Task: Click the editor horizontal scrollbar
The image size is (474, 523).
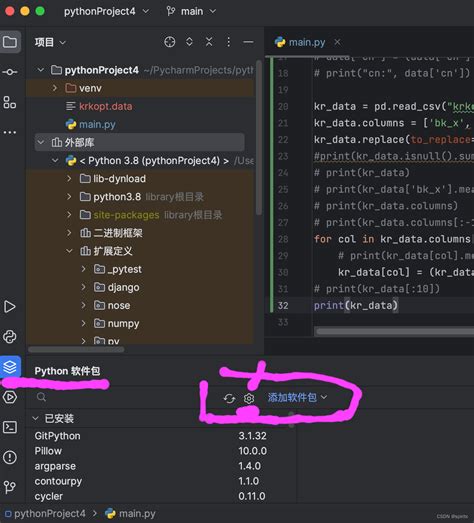Action: (x=395, y=332)
